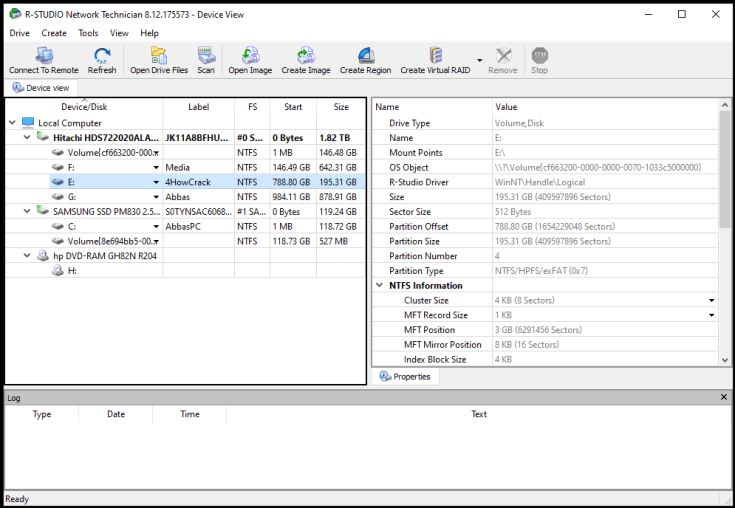
Task: Open the Drive menu
Action: (x=20, y=33)
